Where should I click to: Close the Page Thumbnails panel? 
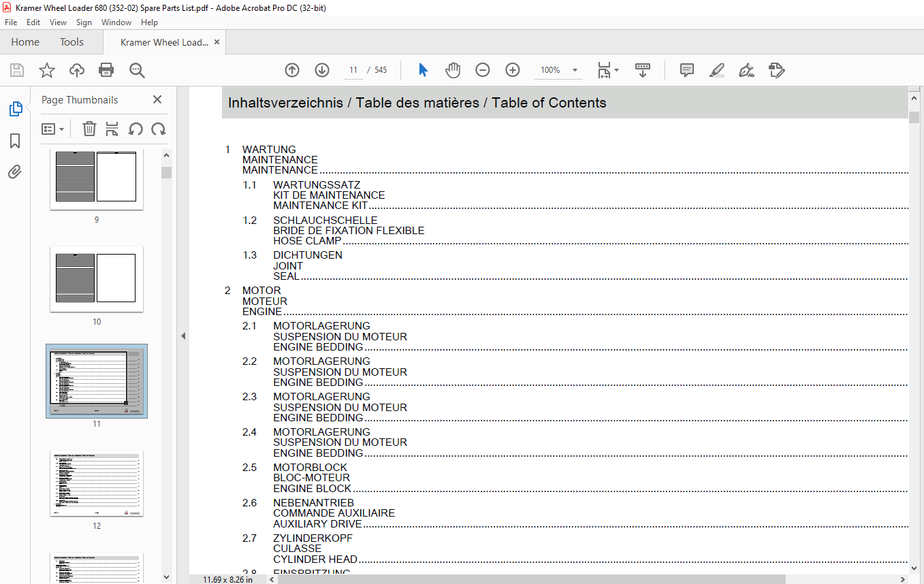click(157, 99)
